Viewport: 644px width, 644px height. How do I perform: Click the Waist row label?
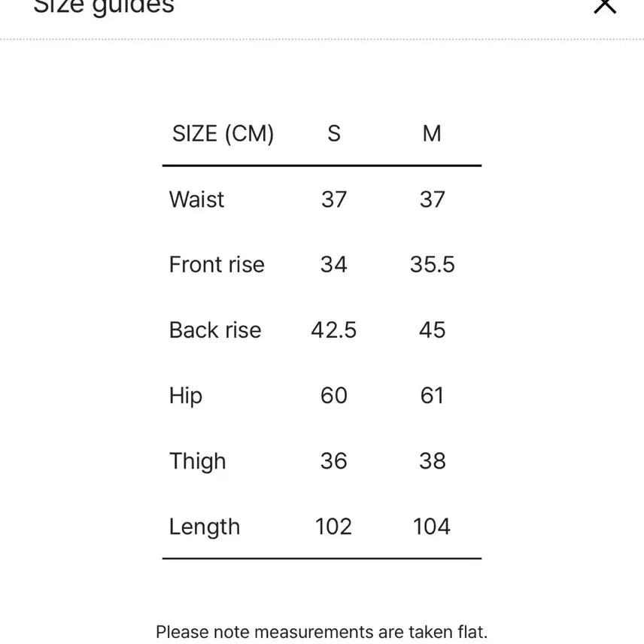(196, 199)
